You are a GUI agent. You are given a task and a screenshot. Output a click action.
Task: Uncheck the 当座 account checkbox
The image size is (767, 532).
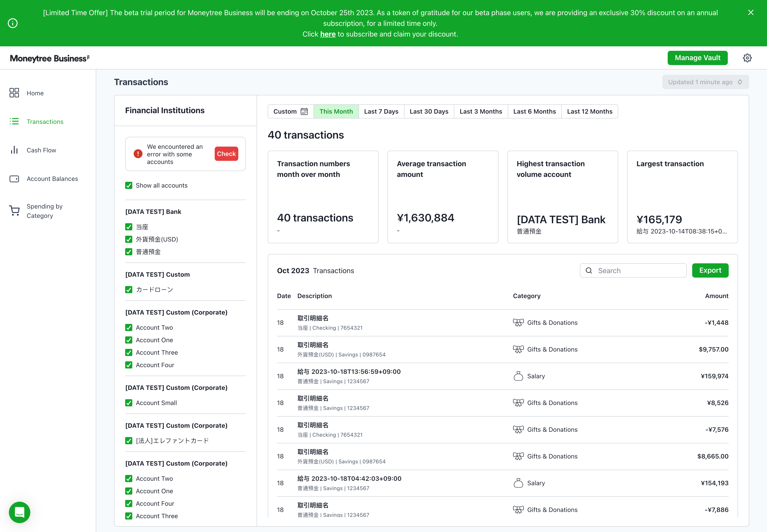[x=129, y=227]
